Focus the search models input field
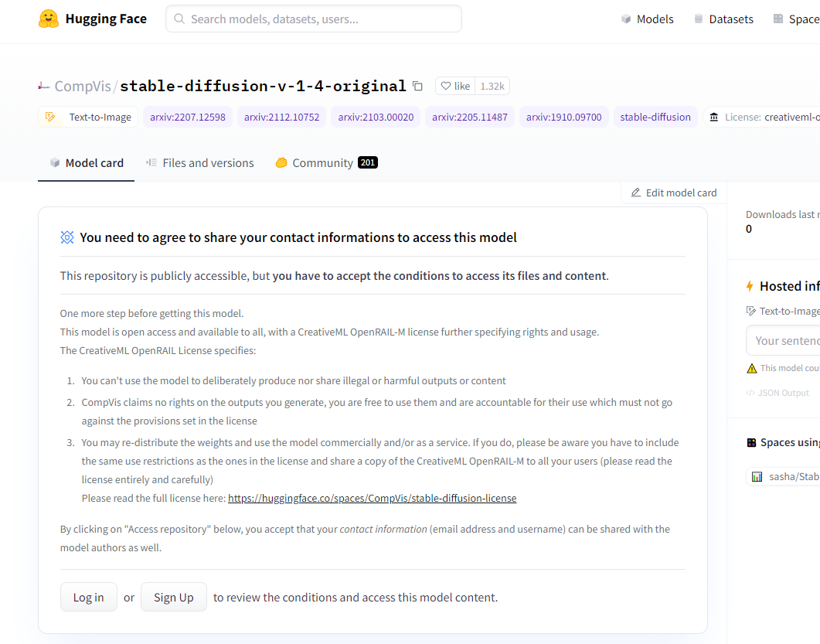The height and width of the screenshot is (644, 820). [314, 19]
